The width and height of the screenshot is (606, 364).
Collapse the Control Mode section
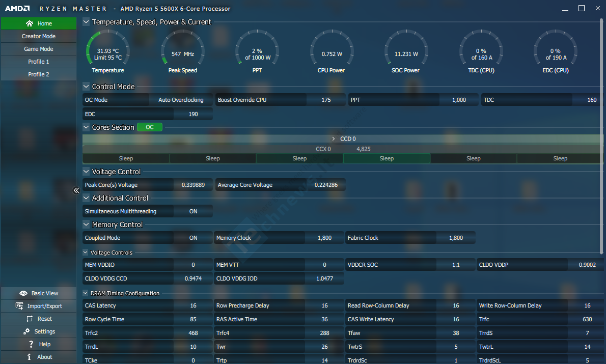pos(86,87)
